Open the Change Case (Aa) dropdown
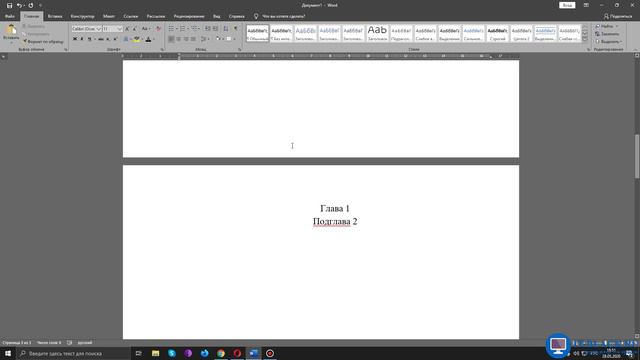The image size is (640, 360). [145, 29]
